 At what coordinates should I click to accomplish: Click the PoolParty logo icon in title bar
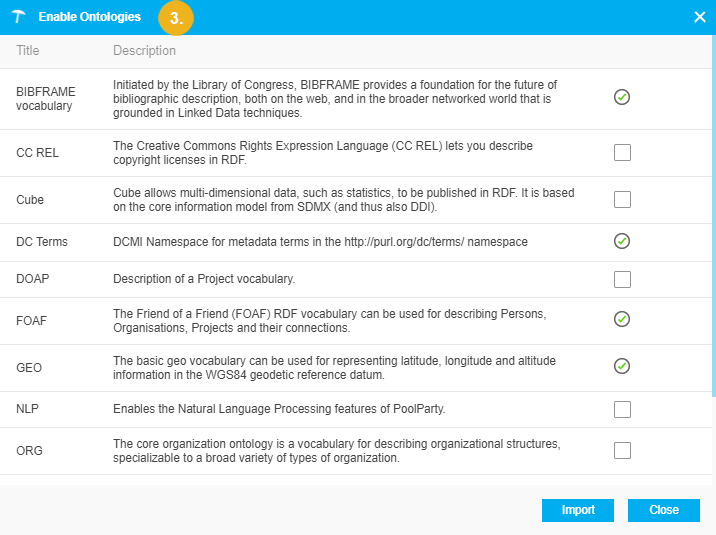coord(18,17)
